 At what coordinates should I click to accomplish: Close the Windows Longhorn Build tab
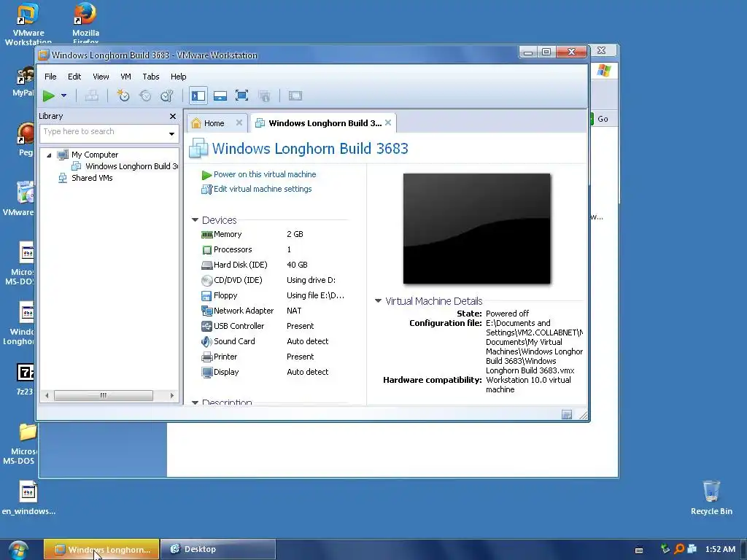point(388,122)
